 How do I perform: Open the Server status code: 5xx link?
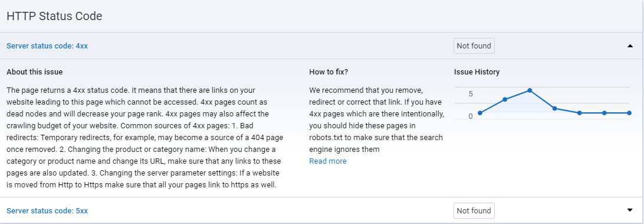tap(47, 211)
